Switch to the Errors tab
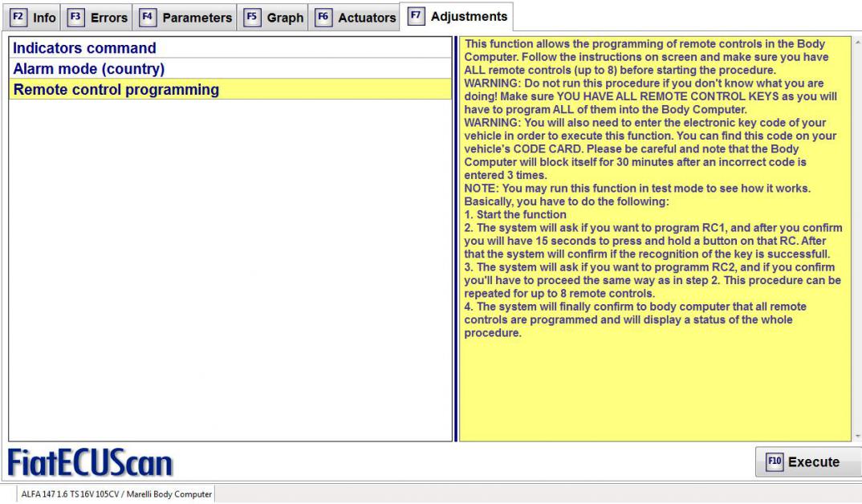Screen dimensions: 862x504 click(97, 18)
